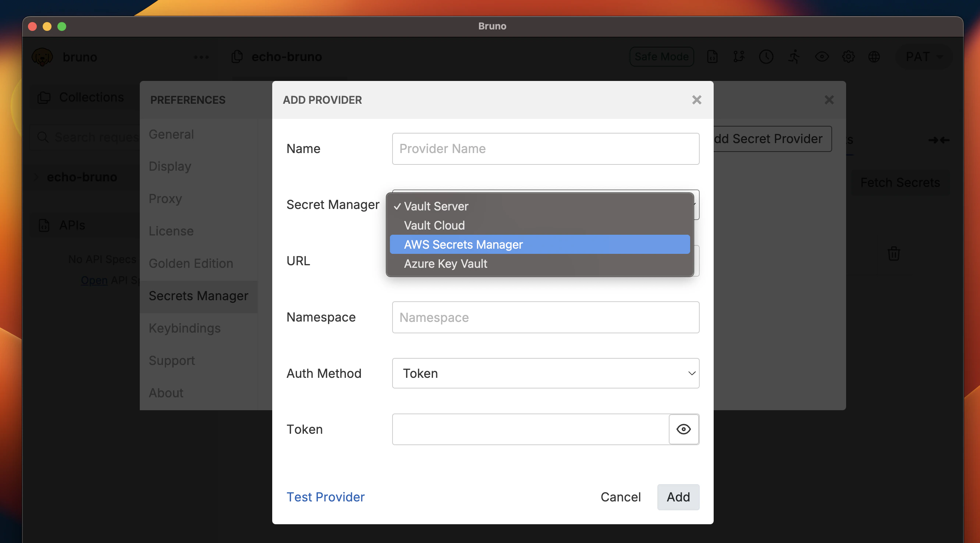Open Bruno preferences via the gear icon
This screenshot has height=543, width=980.
pyautogui.click(x=848, y=56)
